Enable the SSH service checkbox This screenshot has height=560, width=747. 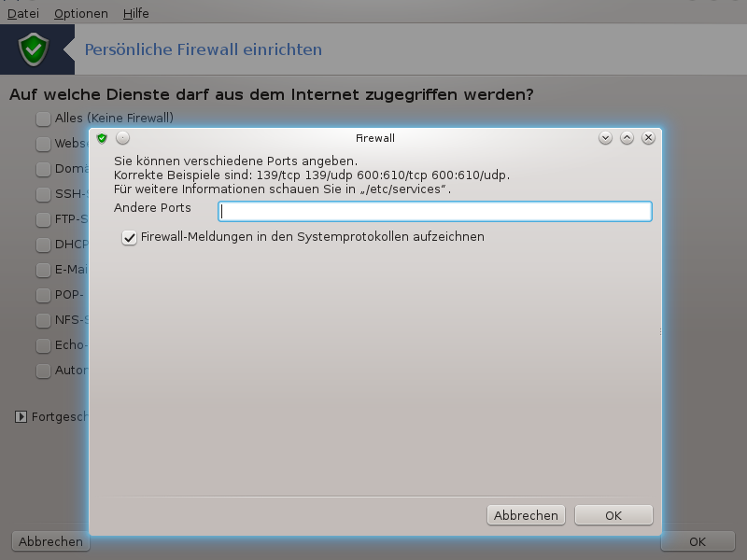tap(43, 194)
